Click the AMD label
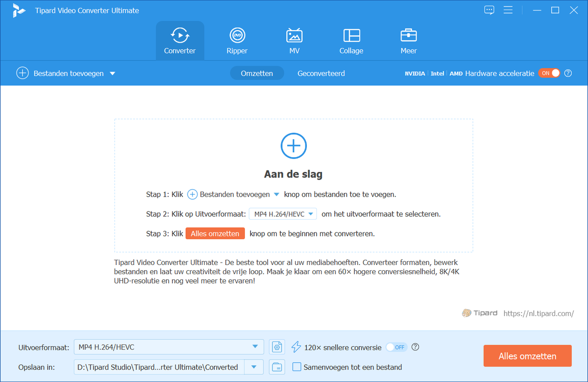 coord(456,74)
